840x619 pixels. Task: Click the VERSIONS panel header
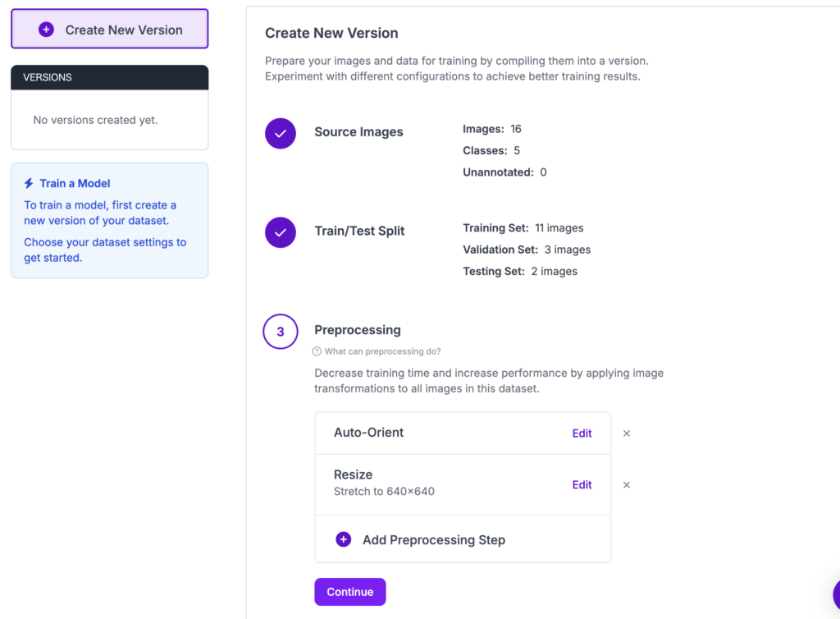point(109,77)
